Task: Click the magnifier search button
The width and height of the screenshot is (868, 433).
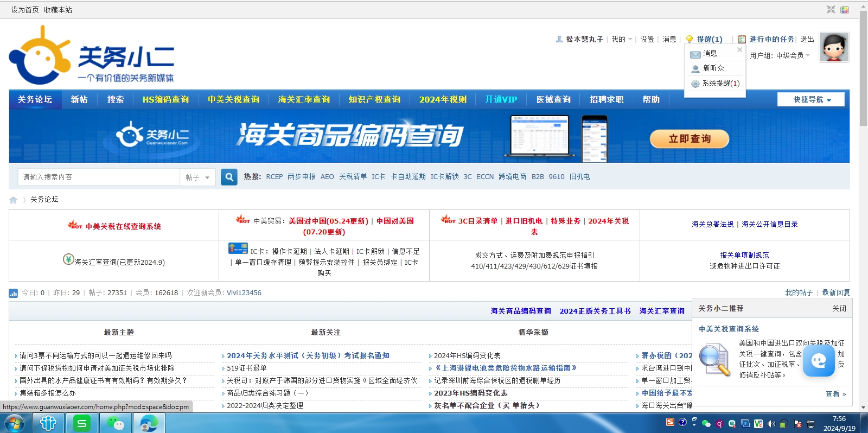Action: coord(229,177)
